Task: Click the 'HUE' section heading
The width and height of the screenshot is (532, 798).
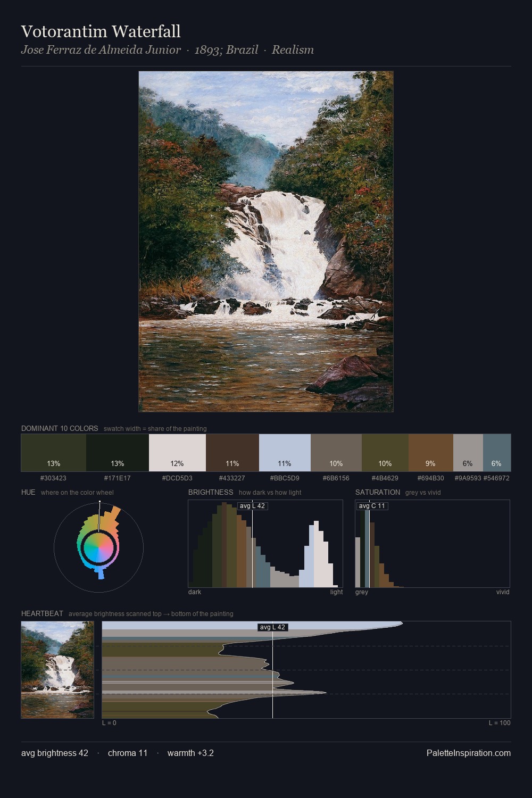Action: tap(28, 492)
